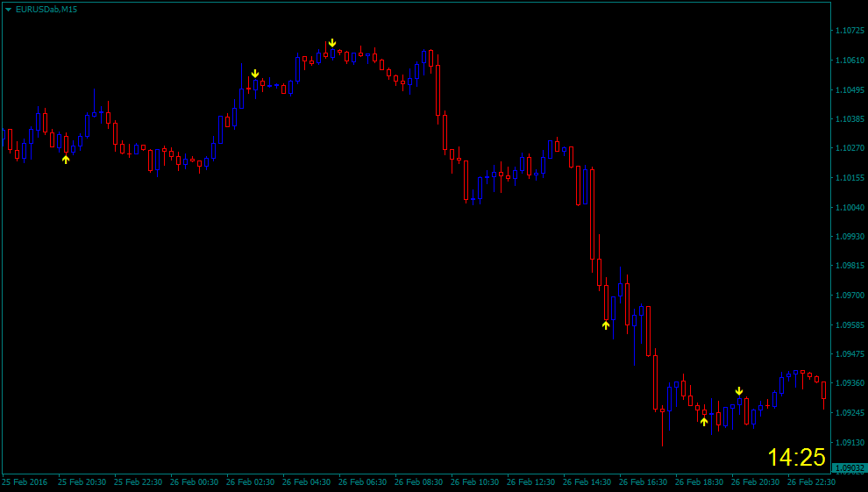This screenshot has width=868, height=492.
Task: Click the 1.09700 price scale label
Action: click(x=850, y=295)
